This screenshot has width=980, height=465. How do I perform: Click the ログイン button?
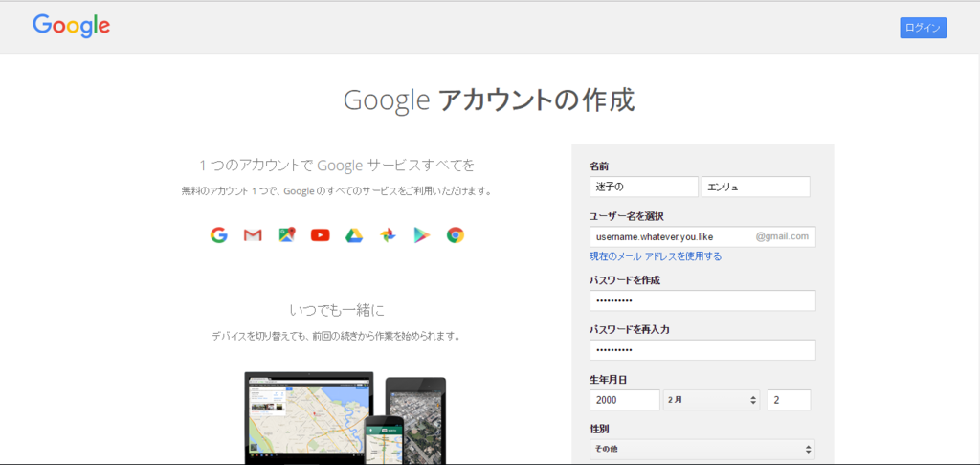924,28
